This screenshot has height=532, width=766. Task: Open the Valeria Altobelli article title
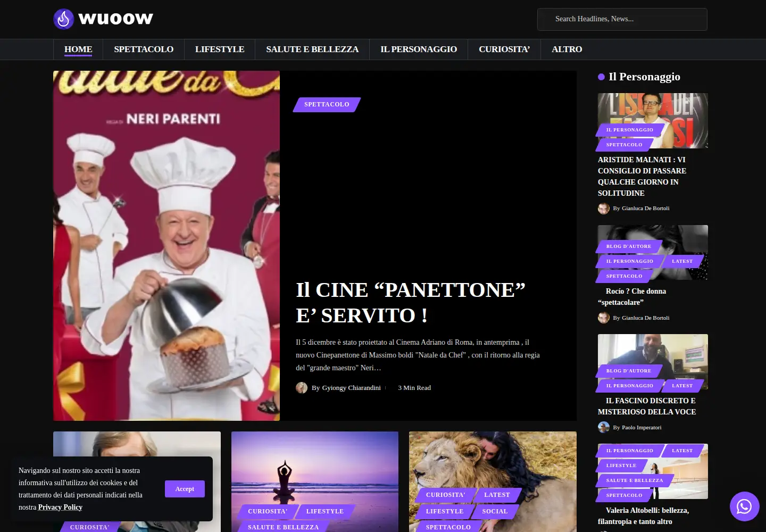click(644, 516)
